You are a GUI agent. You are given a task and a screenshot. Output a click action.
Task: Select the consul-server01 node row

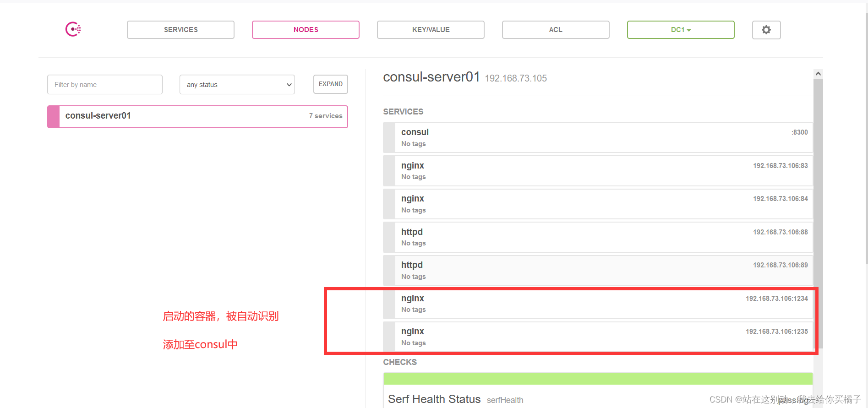[197, 116]
